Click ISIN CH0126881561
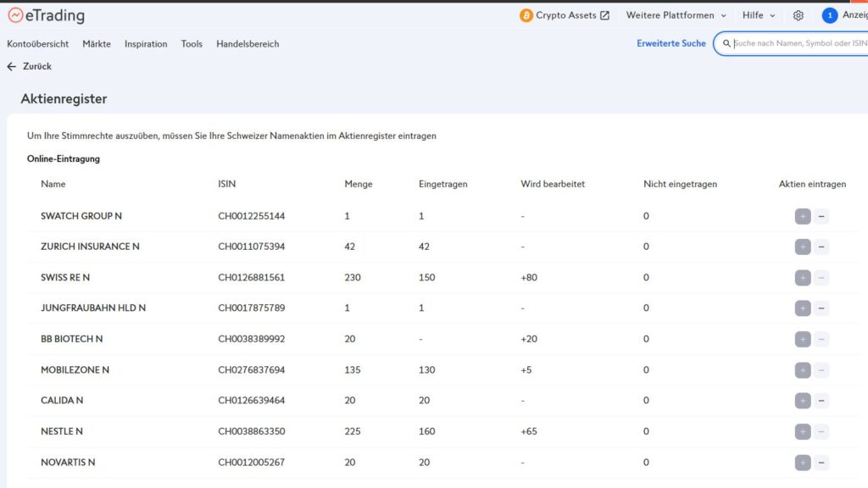868x488 pixels. (251, 278)
